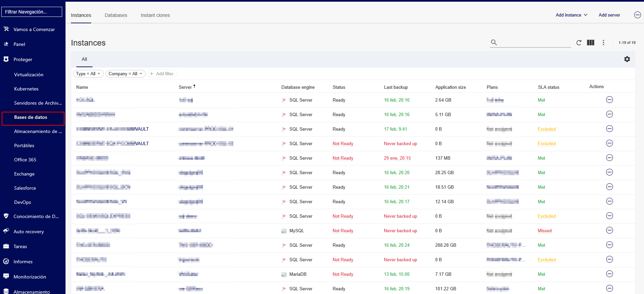Click the 29 ene, 20:15 last backup
This screenshot has width=644, height=294.
tap(397, 158)
